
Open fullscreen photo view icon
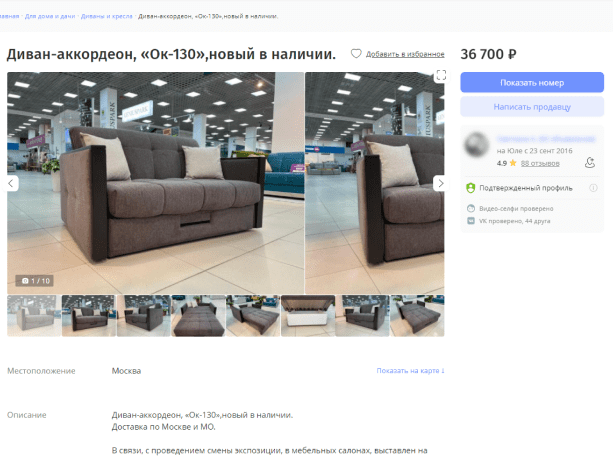tap(441, 75)
